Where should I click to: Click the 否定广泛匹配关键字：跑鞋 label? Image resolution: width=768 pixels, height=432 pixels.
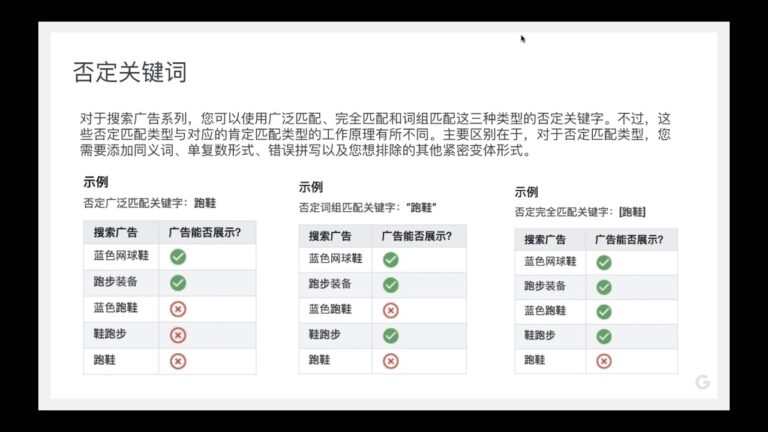pyautogui.click(x=149, y=202)
